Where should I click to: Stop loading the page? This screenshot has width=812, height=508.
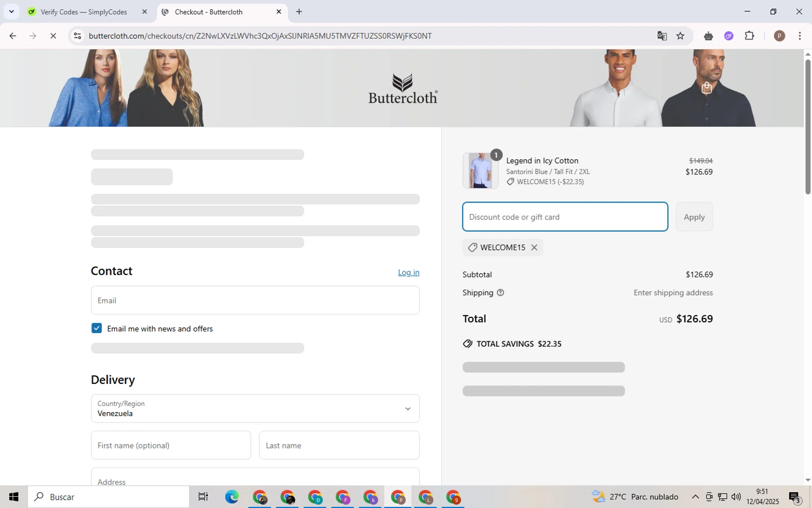point(53,36)
